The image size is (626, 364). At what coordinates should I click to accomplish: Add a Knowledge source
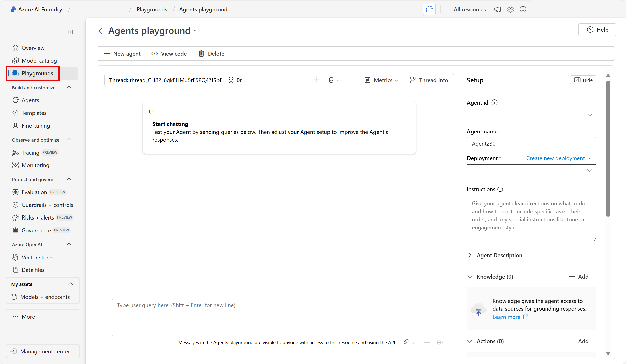click(579, 277)
